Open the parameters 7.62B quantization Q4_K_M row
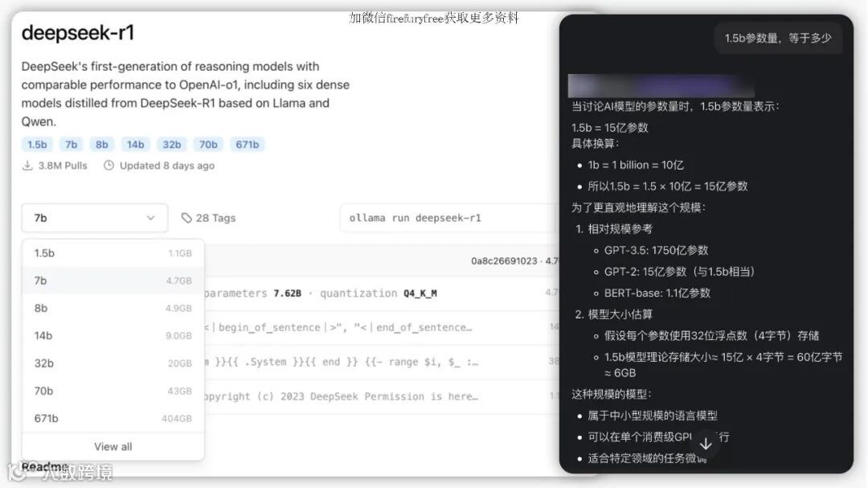868x488 pixels. tap(382, 293)
